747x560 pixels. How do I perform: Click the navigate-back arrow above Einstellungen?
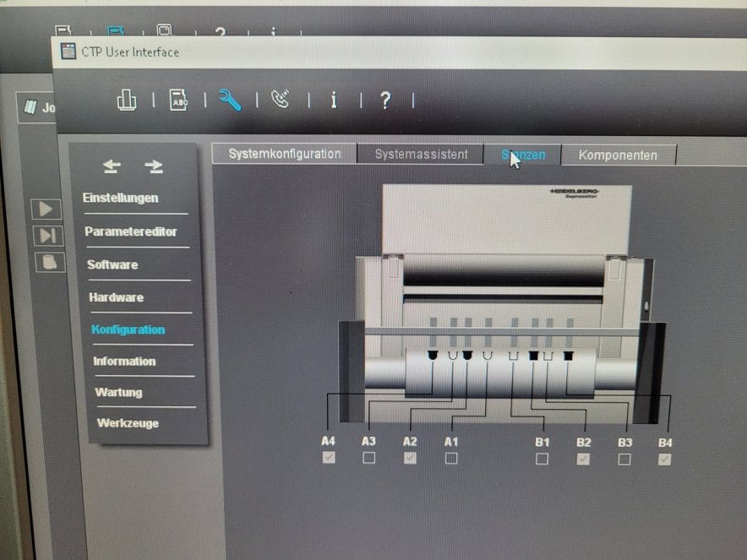coord(112,166)
